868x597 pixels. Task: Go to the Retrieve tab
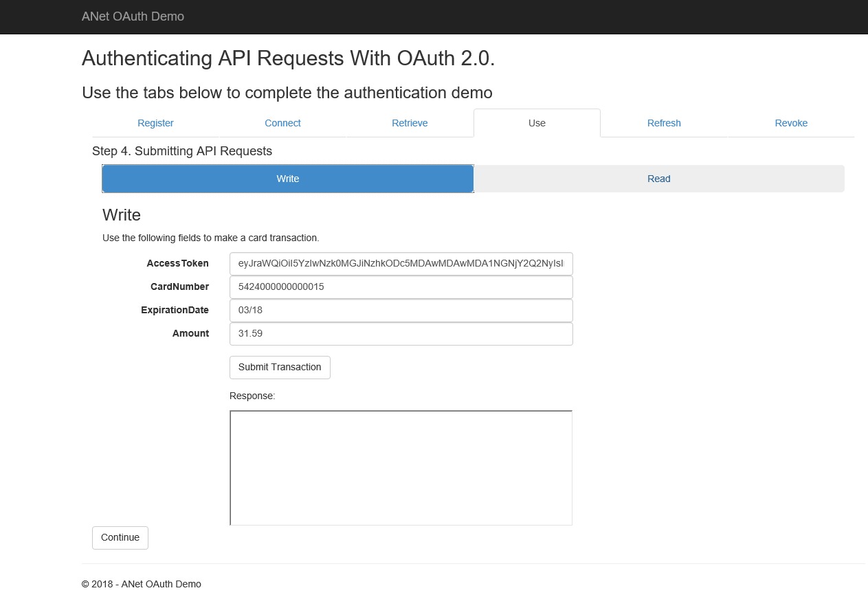[x=410, y=123]
